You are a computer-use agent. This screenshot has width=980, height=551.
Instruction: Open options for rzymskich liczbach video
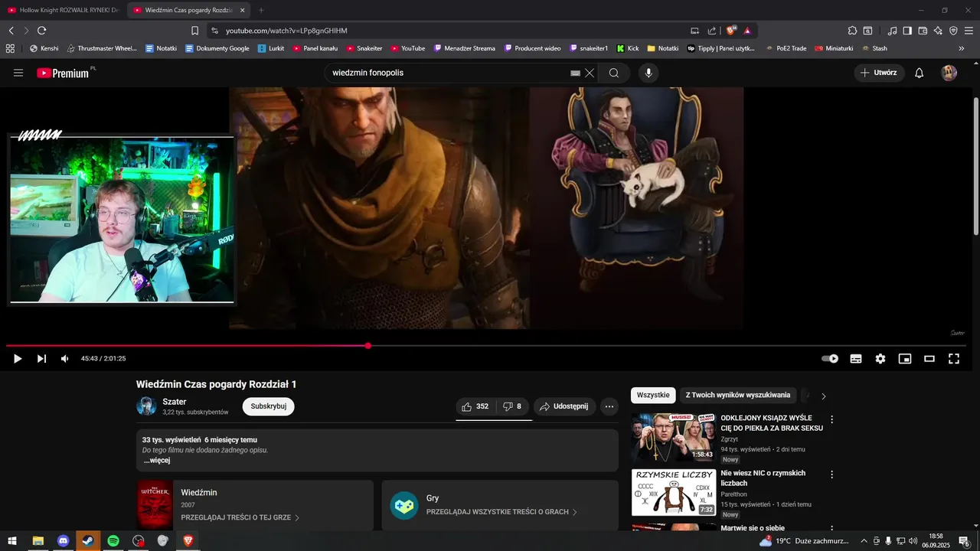click(832, 474)
